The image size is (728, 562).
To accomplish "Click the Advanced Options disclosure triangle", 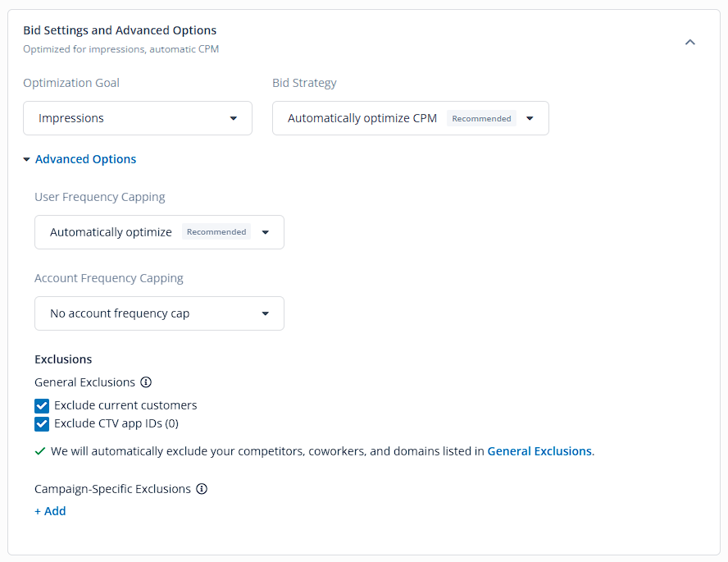I will tap(26, 159).
